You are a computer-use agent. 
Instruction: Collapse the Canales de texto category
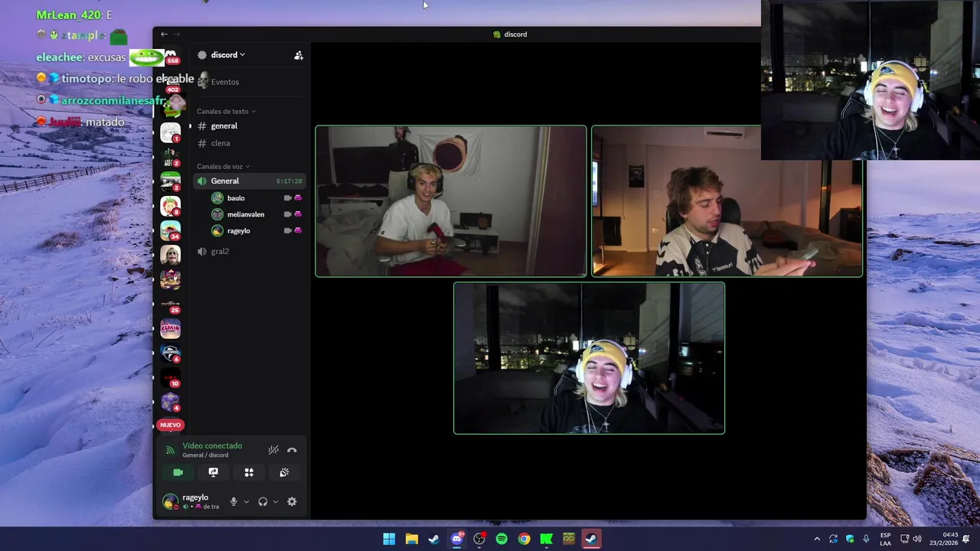[226, 112]
